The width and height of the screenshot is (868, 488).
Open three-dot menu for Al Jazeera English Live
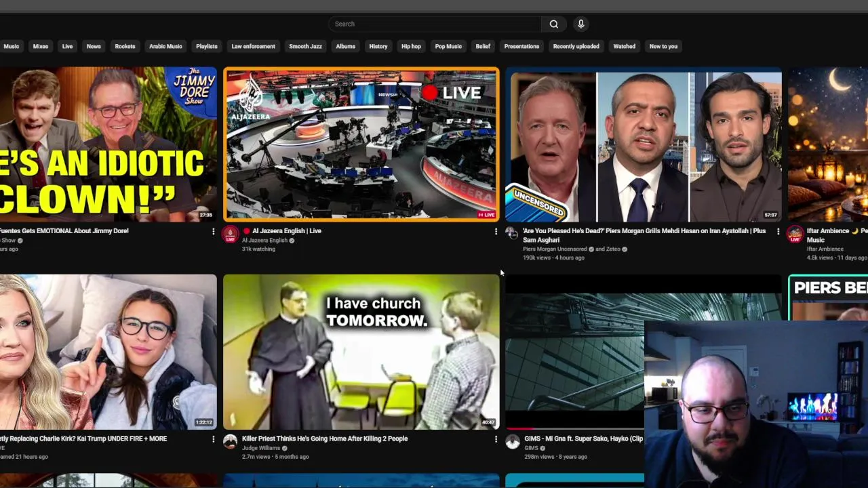click(x=496, y=231)
